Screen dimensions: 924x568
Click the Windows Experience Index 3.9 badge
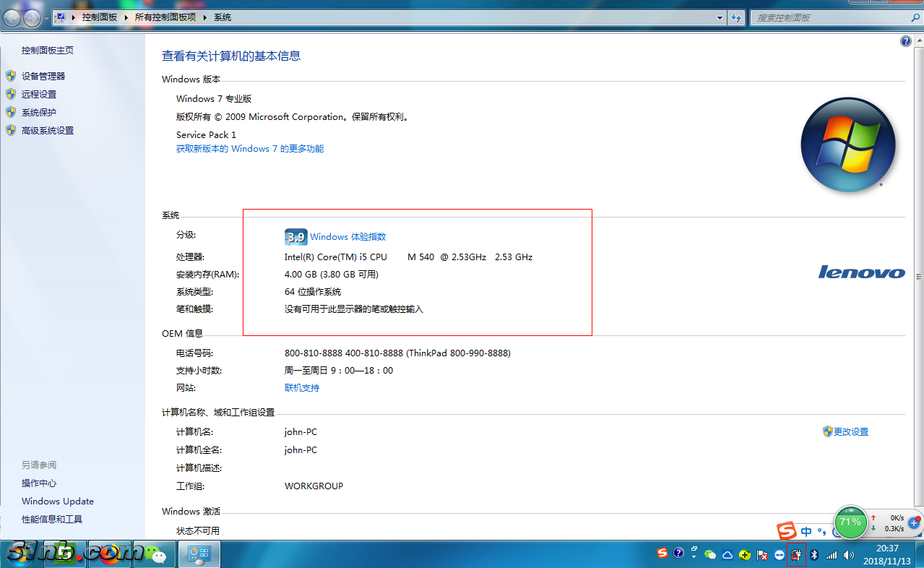click(x=296, y=237)
